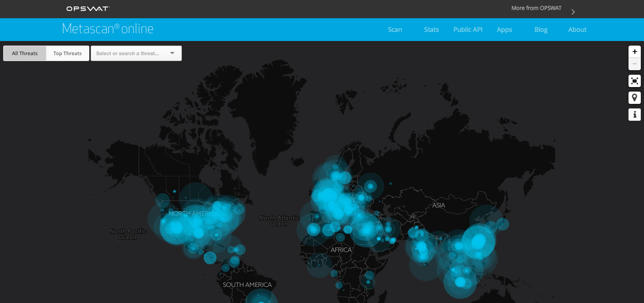Open the threat dropdown arrow
Viewport: 644px width, 303px height.
click(172, 53)
